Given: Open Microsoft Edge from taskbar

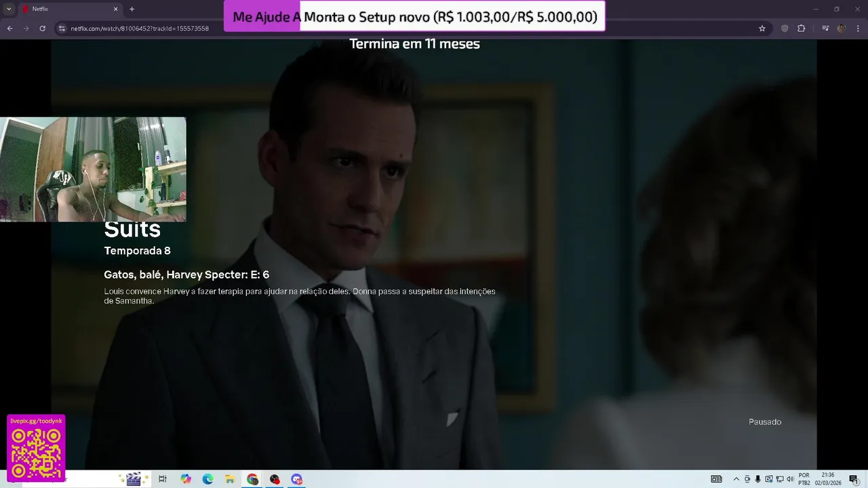Looking at the screenshot, I should click(208, 479).
